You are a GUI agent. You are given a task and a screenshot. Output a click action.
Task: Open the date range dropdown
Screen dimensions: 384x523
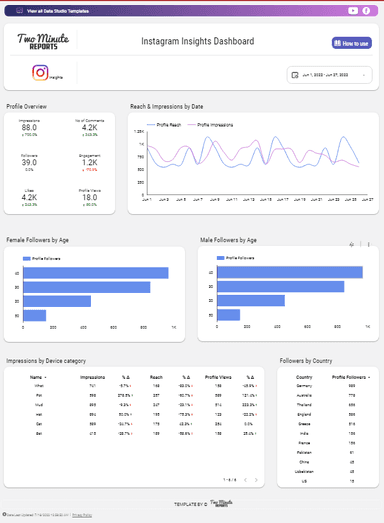pyautogui.click(x=330, y=75)
